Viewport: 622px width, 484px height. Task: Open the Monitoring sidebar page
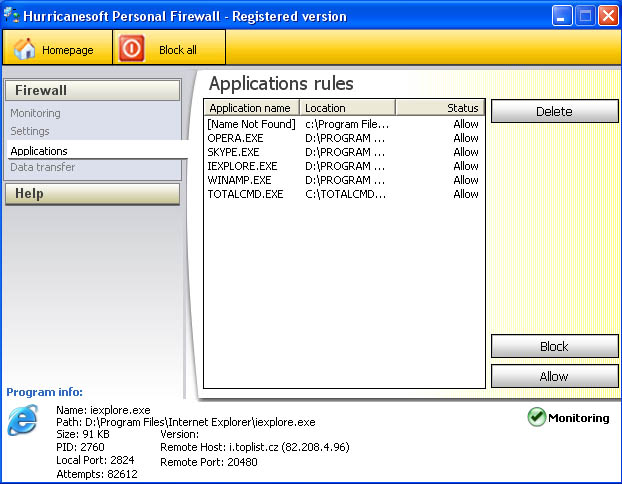click(35, 113)
